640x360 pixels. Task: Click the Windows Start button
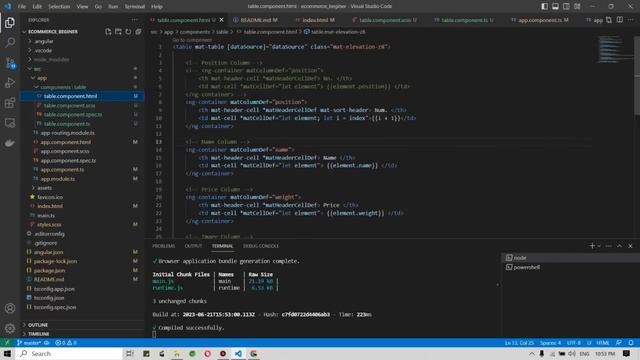7,353
